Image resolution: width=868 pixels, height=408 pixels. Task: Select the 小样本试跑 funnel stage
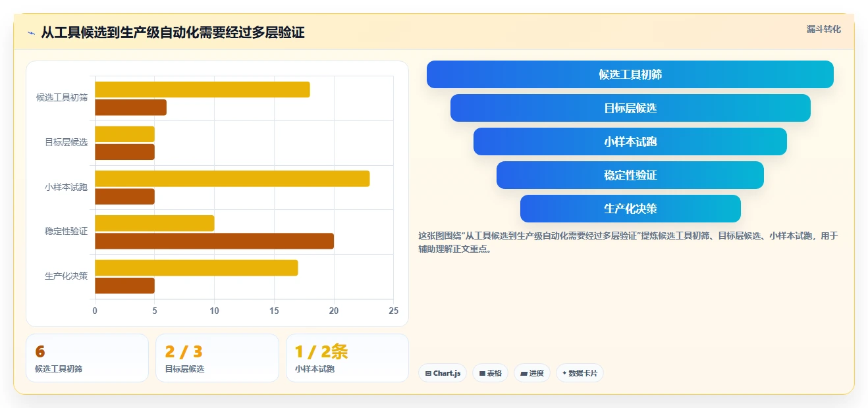(630, 141)
